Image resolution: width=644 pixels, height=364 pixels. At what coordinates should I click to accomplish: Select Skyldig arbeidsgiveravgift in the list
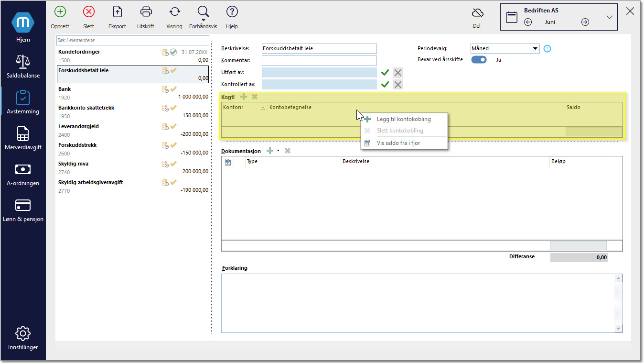133,187
